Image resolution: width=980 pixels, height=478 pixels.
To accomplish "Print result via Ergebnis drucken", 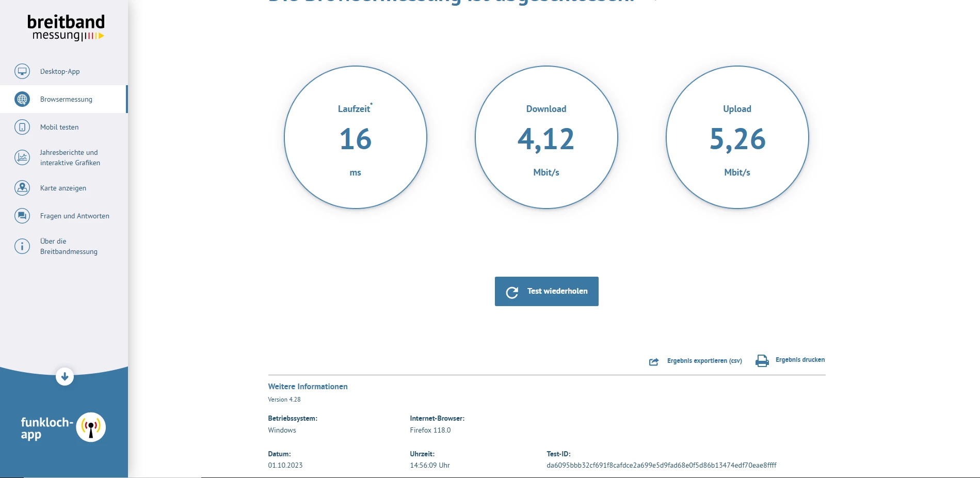I will click(800, 360).
